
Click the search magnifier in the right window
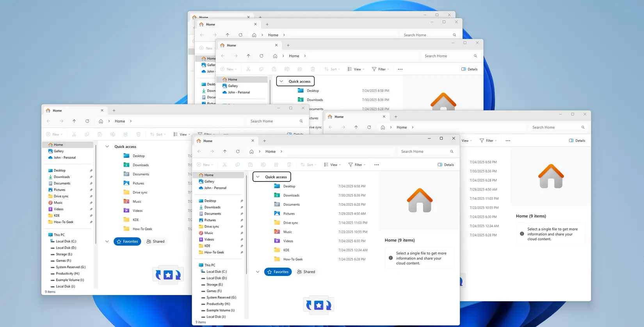(583, 127)
